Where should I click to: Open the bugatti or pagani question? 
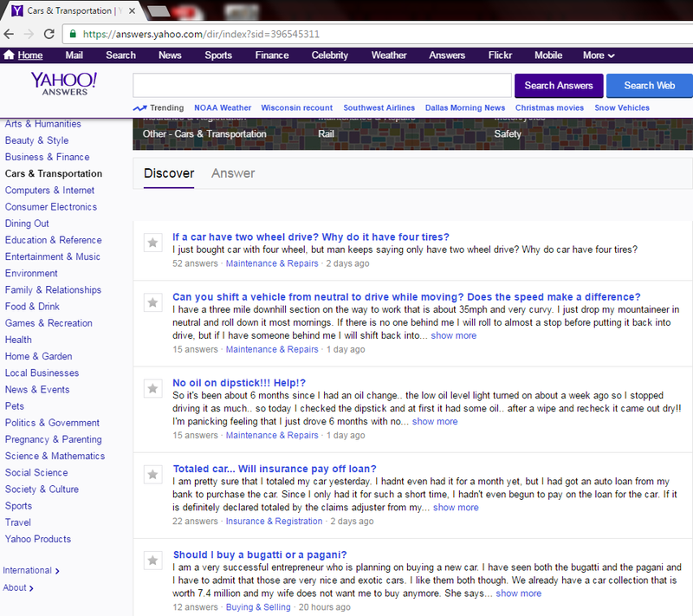tap(260, 554)
